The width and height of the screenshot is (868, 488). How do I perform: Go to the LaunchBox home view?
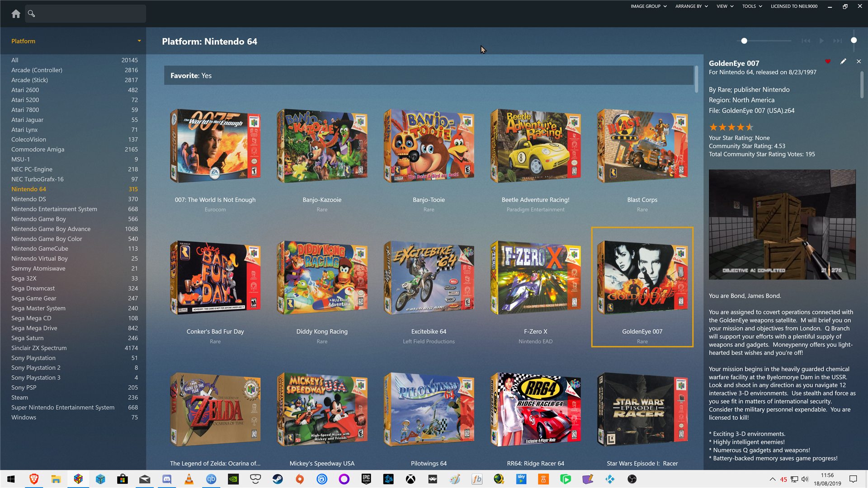[x=16, y=14]
